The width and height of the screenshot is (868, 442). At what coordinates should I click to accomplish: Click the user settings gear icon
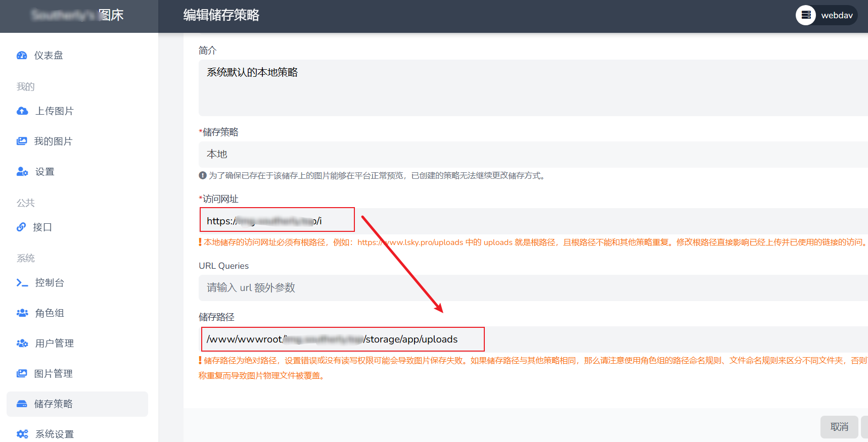22,172
